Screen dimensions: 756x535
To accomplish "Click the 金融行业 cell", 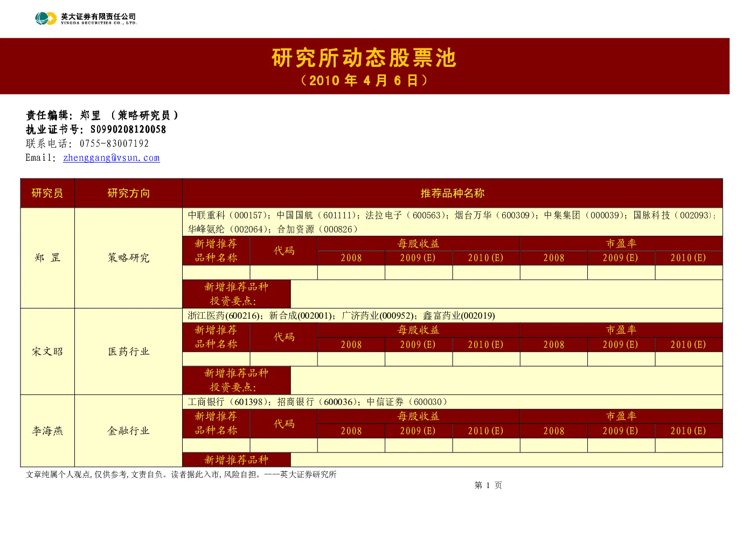I will pos(128,431).
